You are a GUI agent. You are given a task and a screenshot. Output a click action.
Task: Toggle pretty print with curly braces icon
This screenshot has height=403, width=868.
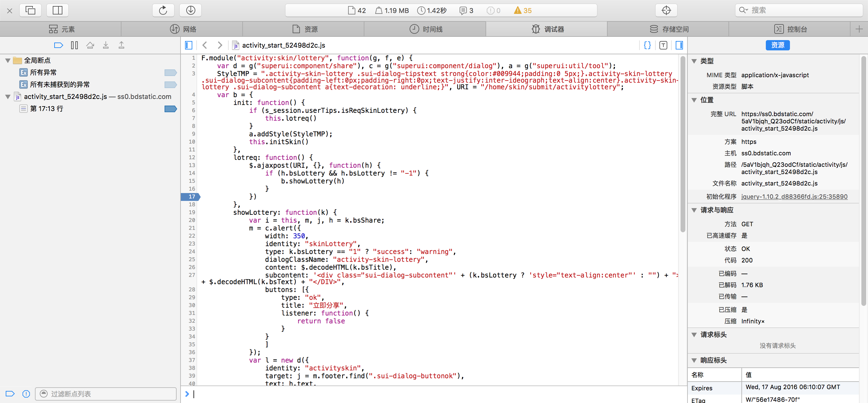pyautogui.click(x=647, y=45)
